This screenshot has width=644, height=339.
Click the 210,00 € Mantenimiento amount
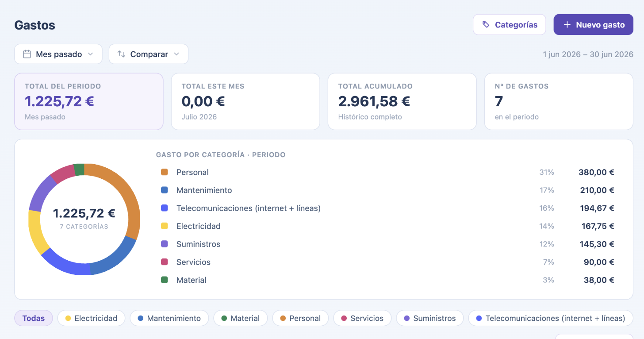(x=597, y=190)
